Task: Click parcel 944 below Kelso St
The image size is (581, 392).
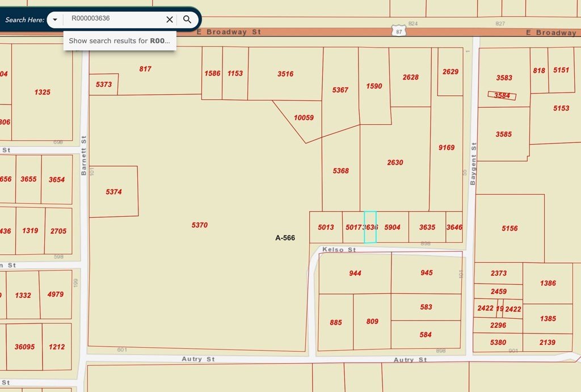Action: 355,273
